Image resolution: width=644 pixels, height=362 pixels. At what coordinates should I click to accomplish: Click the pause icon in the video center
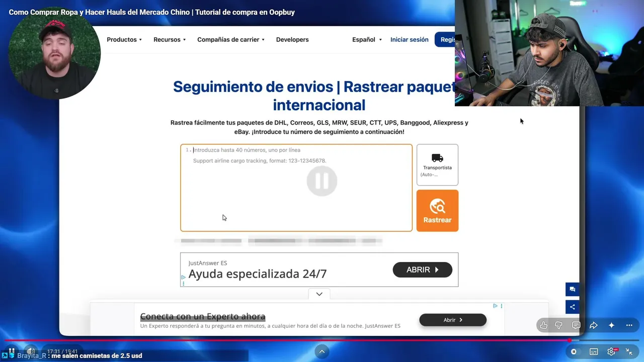(322, 181)
